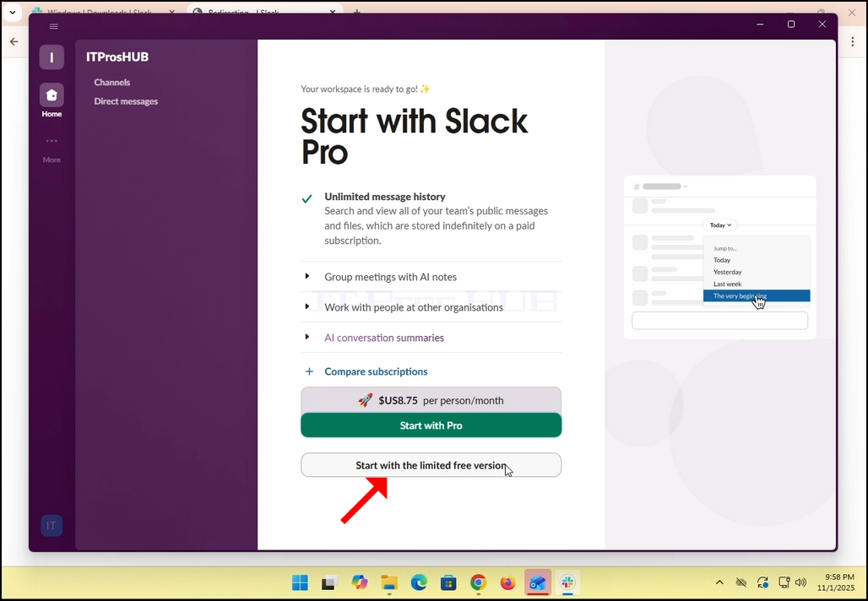868x601 pixels.
Task: Open Microsoft Edge from the taskbar
Action: pyautogui.click(x=419, y=582)
